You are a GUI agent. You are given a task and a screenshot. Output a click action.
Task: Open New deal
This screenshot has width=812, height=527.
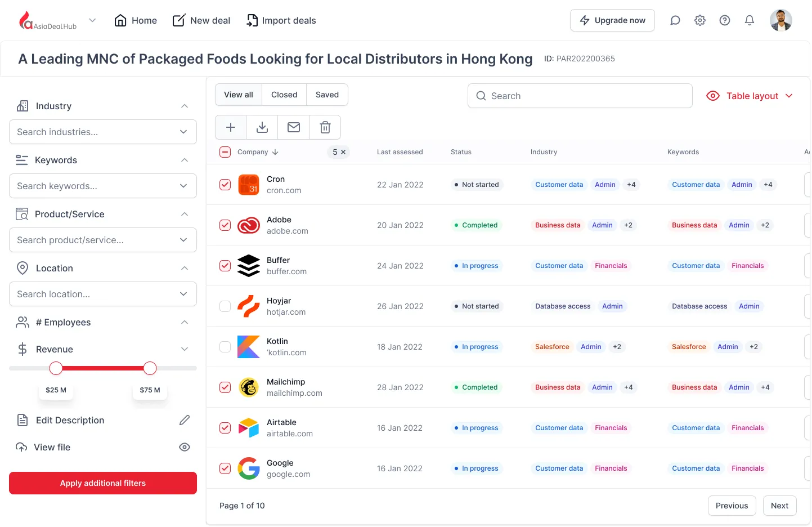pos(201,20)
